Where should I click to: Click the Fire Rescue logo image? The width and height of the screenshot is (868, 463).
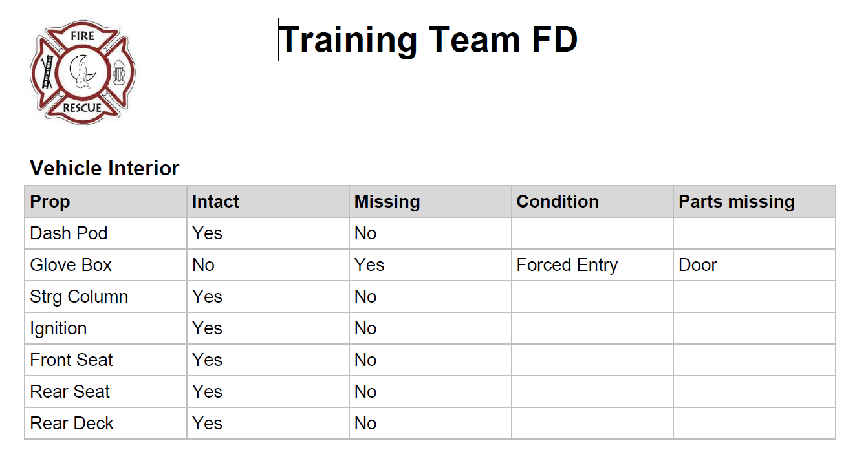coord(83,71)
